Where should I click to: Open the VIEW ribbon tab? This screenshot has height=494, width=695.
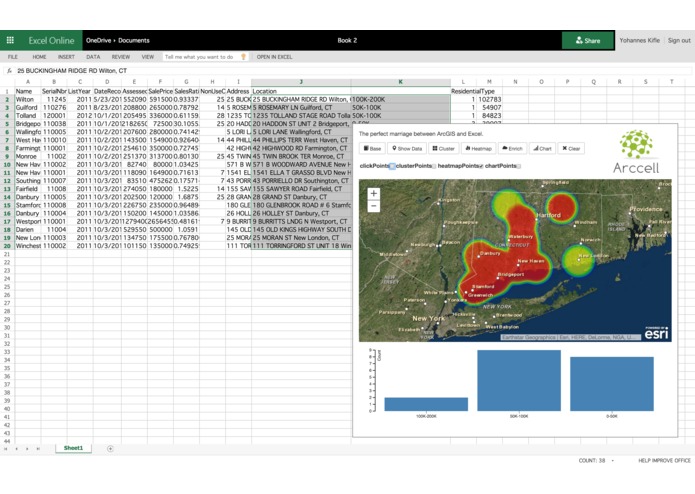click(148, 57)
